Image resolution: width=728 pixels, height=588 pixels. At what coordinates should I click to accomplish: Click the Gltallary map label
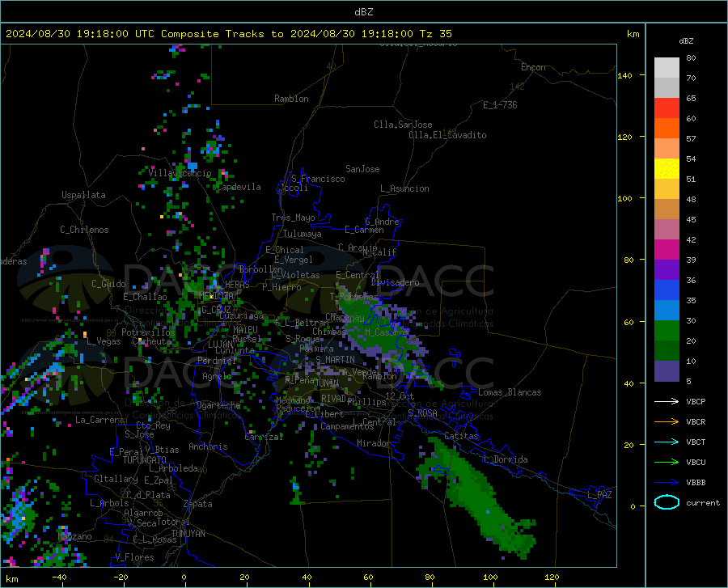tap(116, 479)
